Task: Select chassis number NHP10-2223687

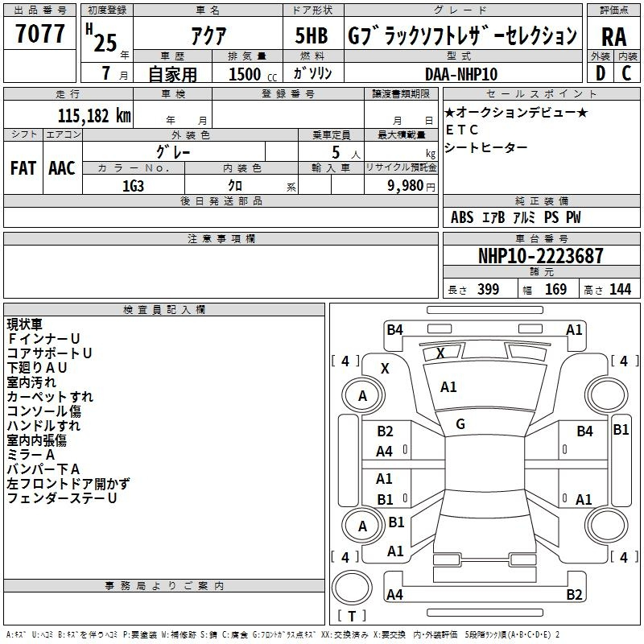Action: (x=541, y=256)
